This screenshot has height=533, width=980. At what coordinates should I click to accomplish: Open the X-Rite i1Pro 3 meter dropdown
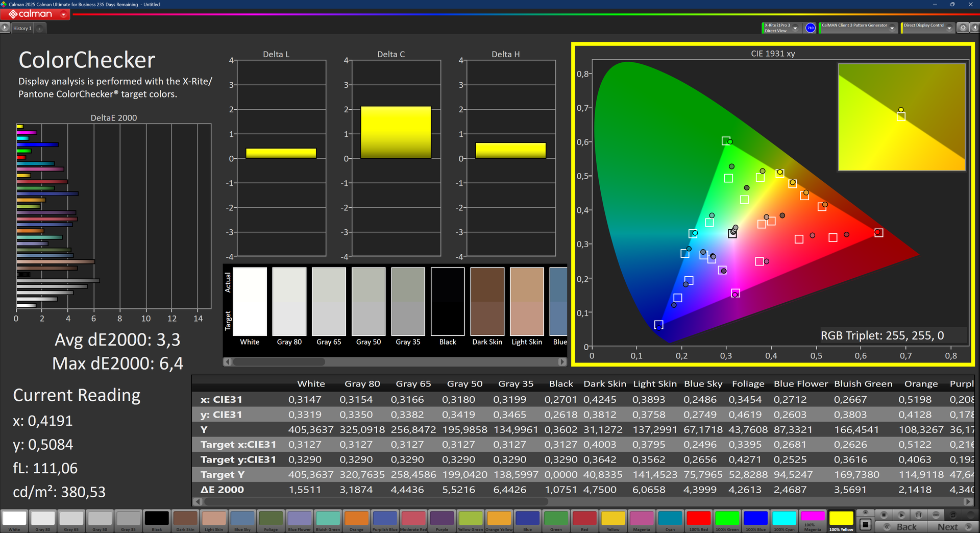click(x=795, y=28)
